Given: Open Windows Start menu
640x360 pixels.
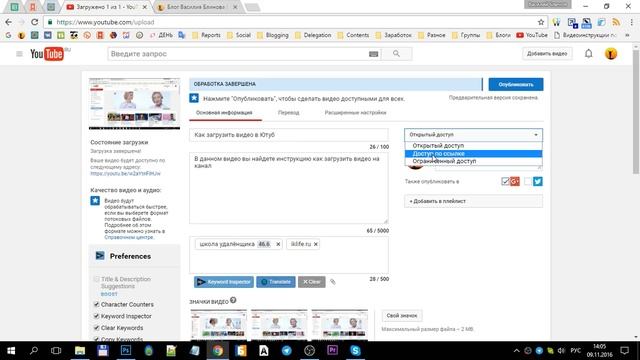Looking at the screenshot, I should [x=11, y=351].
